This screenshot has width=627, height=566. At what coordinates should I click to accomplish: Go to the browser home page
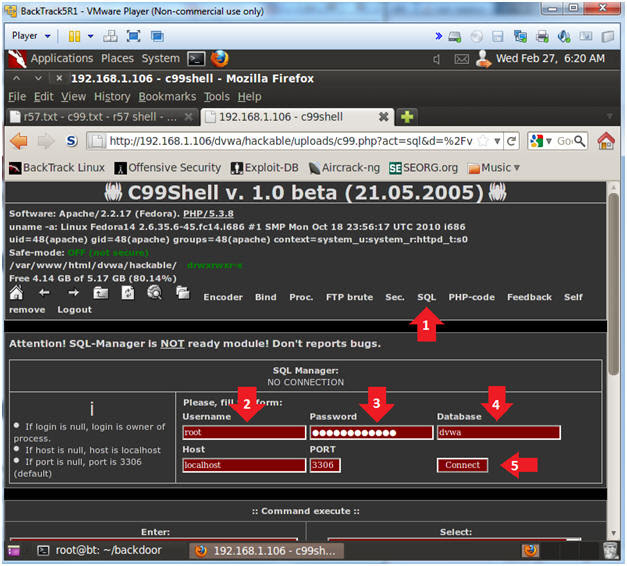[606, 141]
